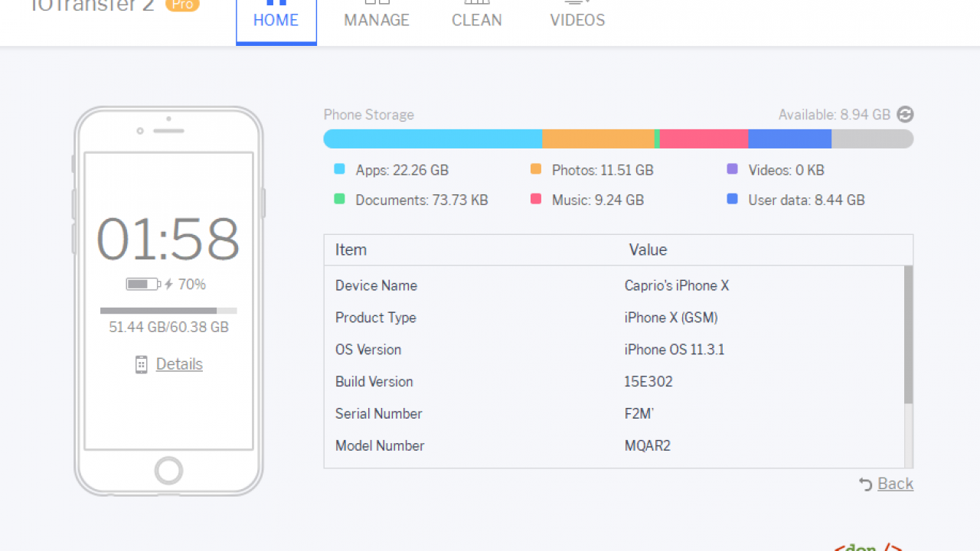
Task: Click the device table scrollbar thumb
Action: click(x=908, y=334)
